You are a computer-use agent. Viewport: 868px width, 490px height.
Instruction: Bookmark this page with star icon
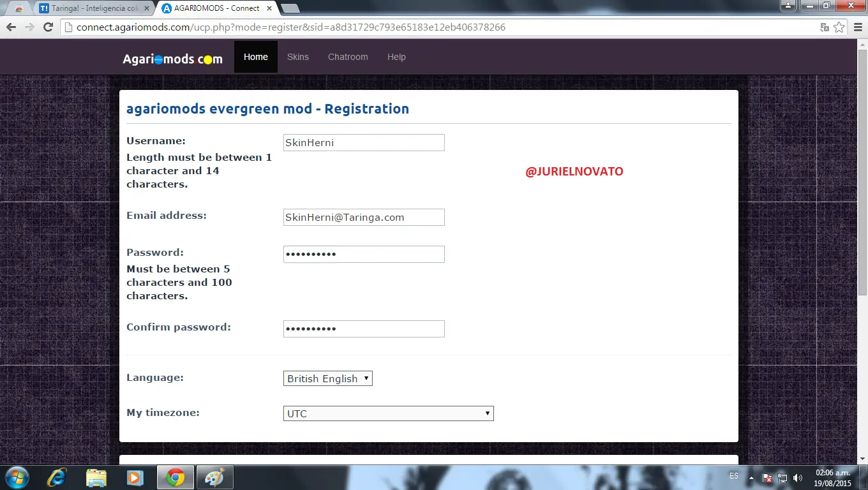click(x=839, y=27)
